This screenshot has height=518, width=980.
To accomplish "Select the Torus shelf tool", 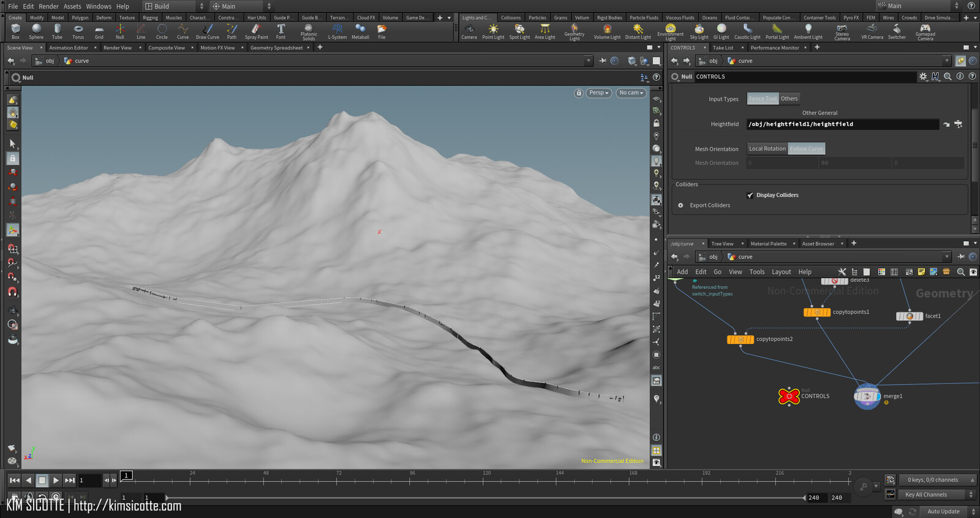I will coord(78,32).
